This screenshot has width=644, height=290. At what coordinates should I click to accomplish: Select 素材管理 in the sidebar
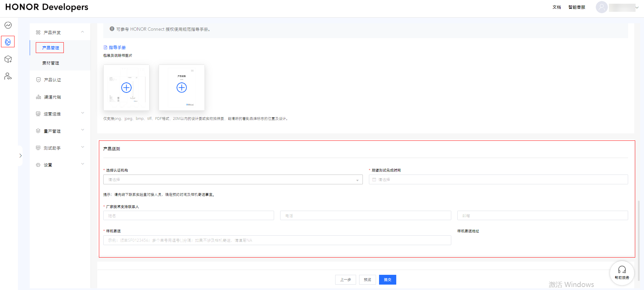pyautogui.click(x=51, y=63)
